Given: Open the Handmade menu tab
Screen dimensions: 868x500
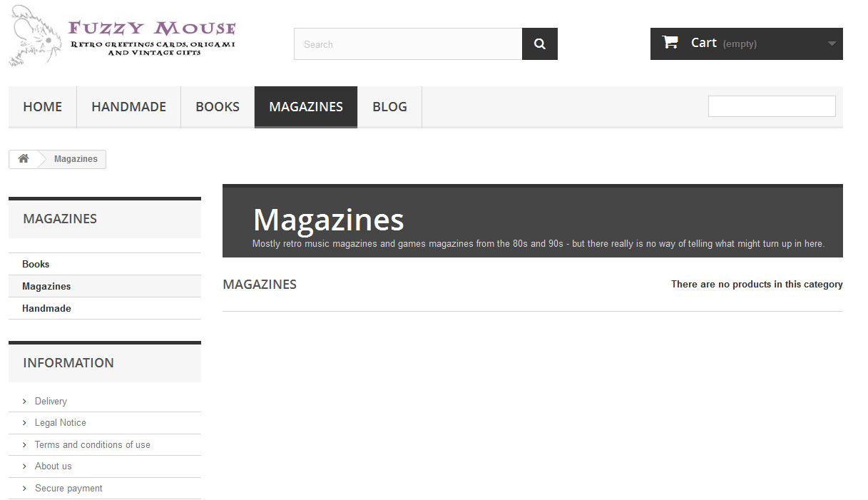Looking at the screenshot, I should pyautogui.click(x=128, y=107).
